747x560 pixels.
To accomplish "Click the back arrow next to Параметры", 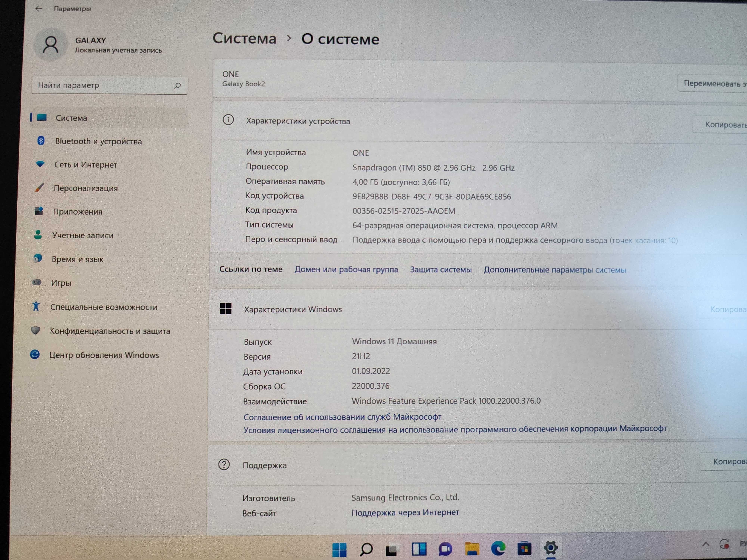I will click(x=38, y=8).
